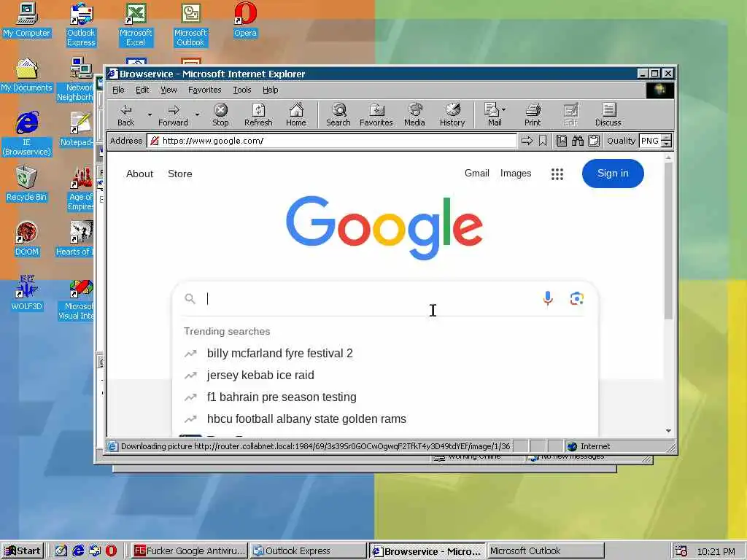Open Google Images link

(516, 174)
